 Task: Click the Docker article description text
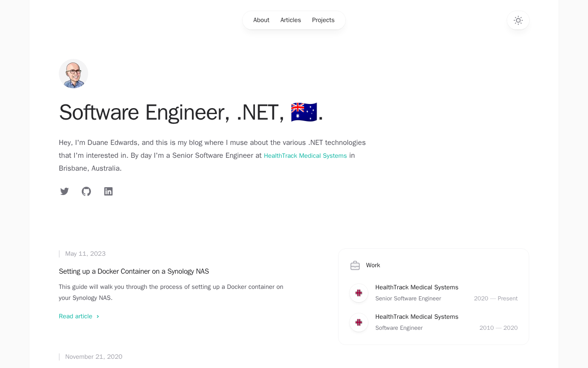click(171, 293)
